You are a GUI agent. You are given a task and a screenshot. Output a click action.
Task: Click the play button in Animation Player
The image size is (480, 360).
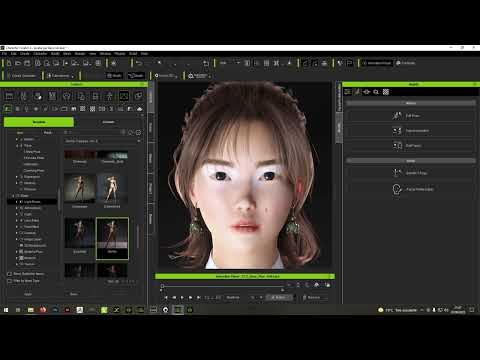coord(182,297)
